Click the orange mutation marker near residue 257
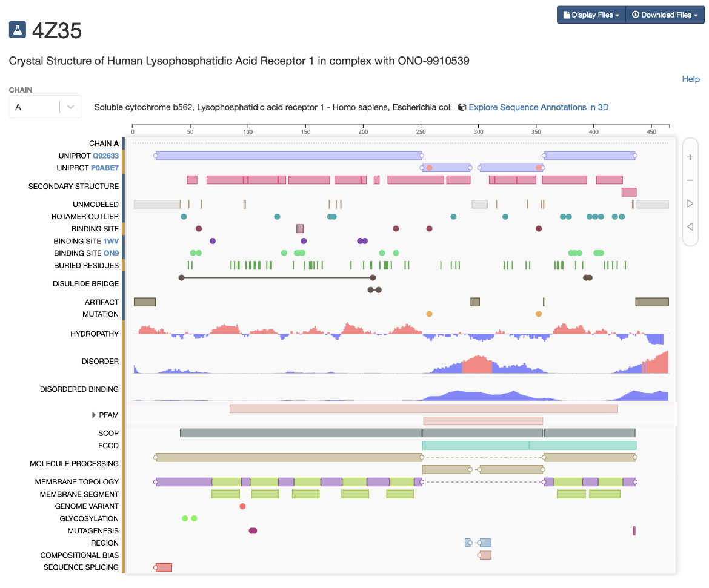The width and height of the screenshot is (709, 588). point(429,314)
